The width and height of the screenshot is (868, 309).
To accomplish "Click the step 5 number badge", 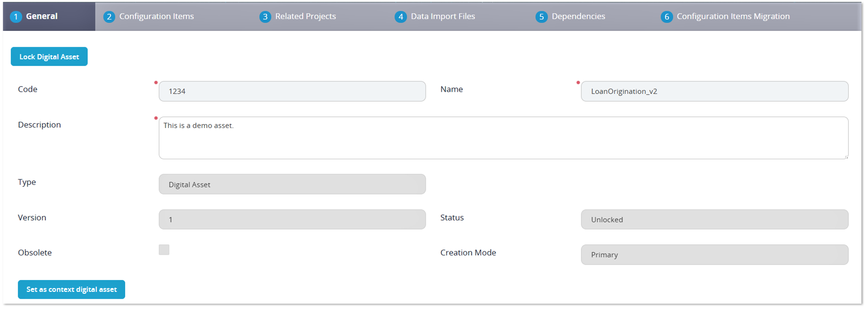I will pyautogui.click(x=541, y=17).
